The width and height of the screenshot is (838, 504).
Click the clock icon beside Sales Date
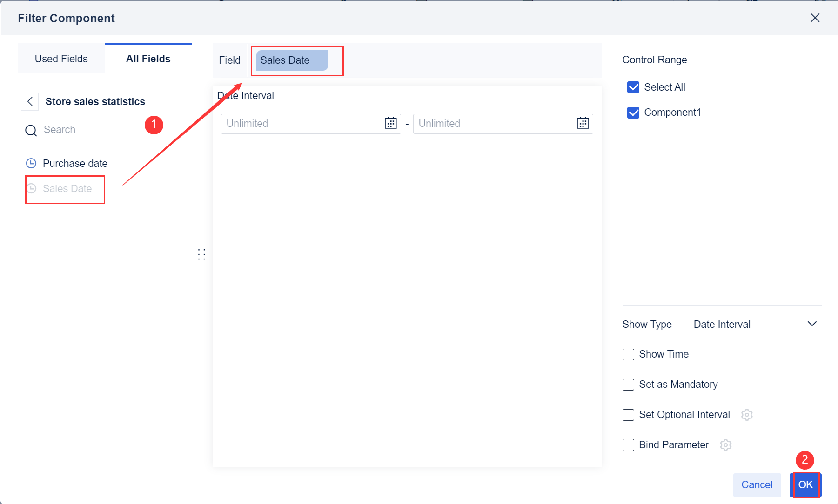[31, 188]
